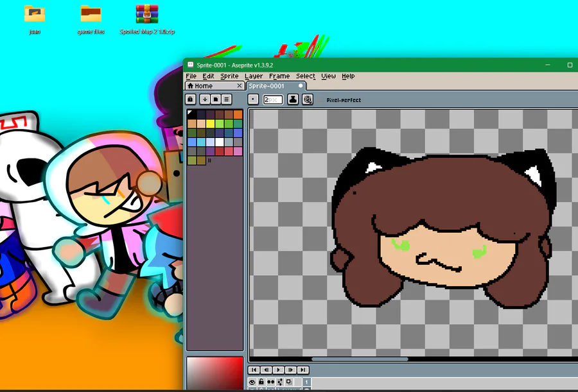Open the Layer menu
The image size is (578, 392).
[254, 76]
